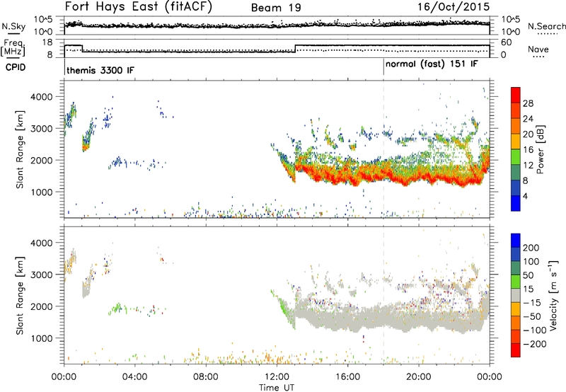This screenshot has height=392, width=566.
Task: Click the green velocity patch near 03:00
Action: 117,309
